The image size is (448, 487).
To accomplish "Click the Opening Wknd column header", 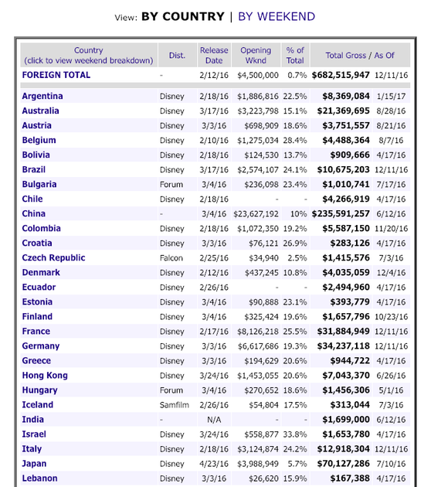I will tap(256, 56).
